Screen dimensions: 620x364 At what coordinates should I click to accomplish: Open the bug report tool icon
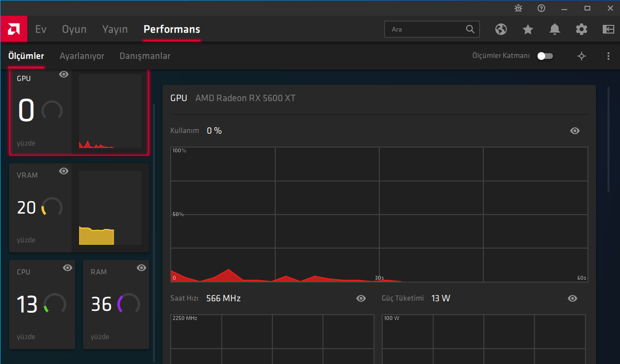(x=518, y=8)
